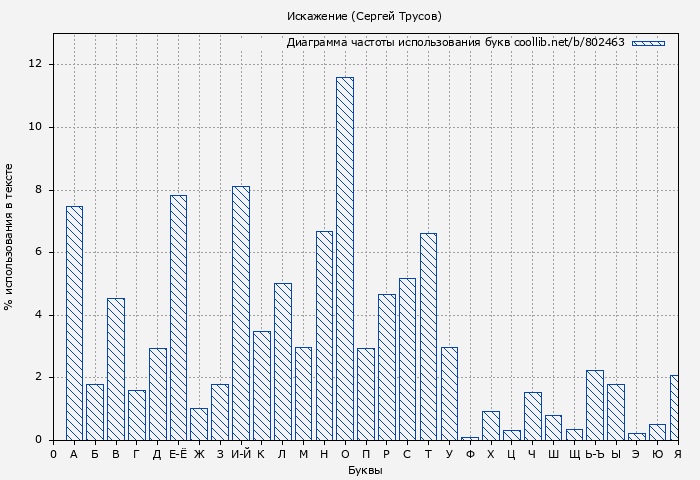Click the legend text with coollib.net link
700x480 pixels.
pos(455,43)
